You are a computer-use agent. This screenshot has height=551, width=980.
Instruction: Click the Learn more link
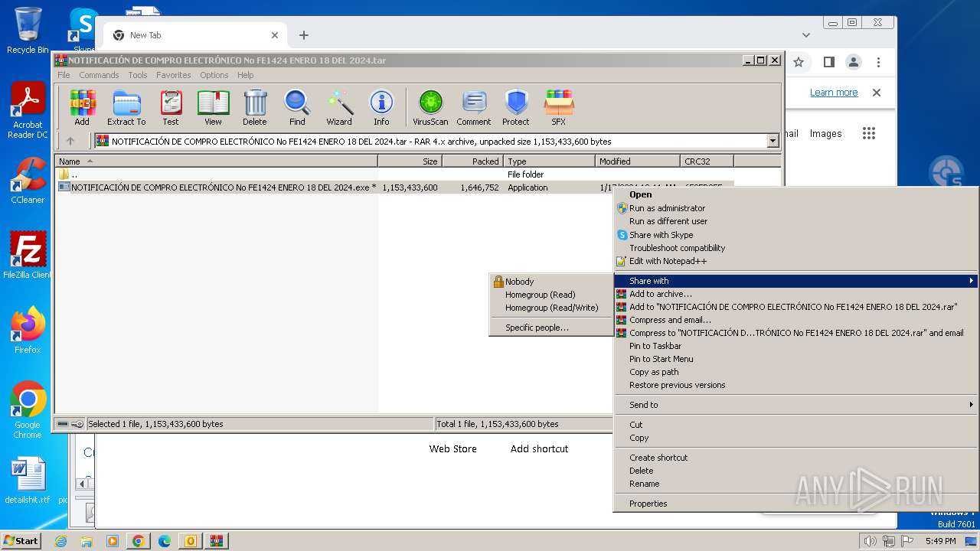(x=834, y=93)
